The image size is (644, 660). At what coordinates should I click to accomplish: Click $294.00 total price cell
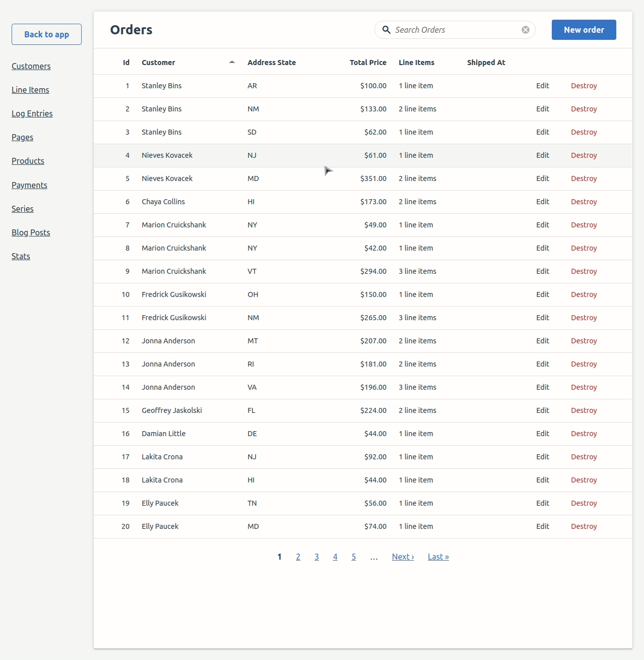[x=373, y=271]
